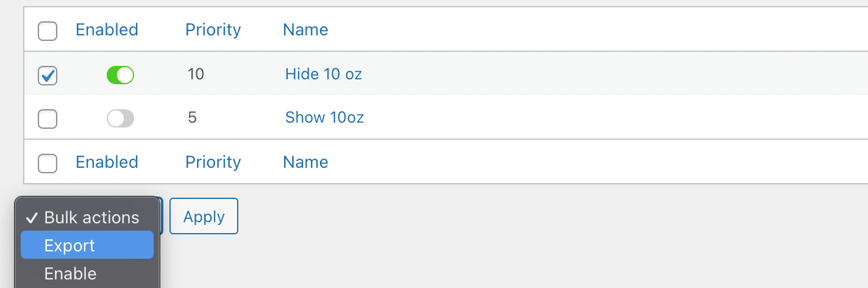Sort by Enabled column in table header
This screenshot has height=288, width=868.
point(107,30)
